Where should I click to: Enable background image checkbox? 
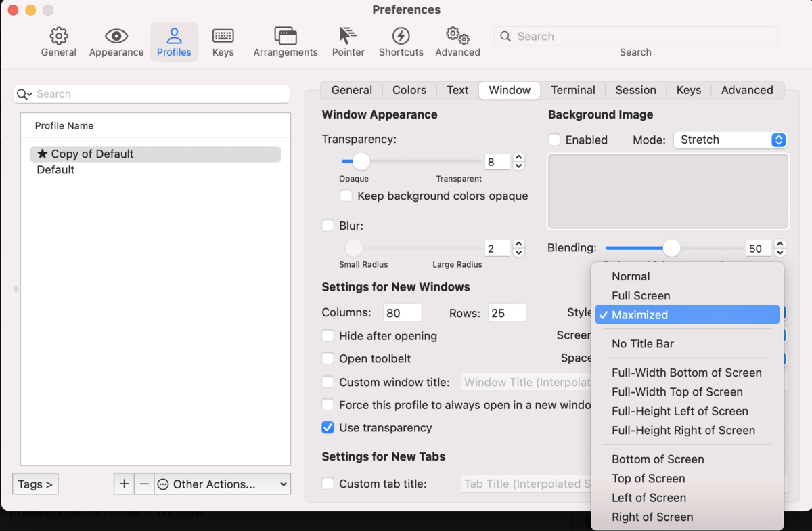[554, 140]
